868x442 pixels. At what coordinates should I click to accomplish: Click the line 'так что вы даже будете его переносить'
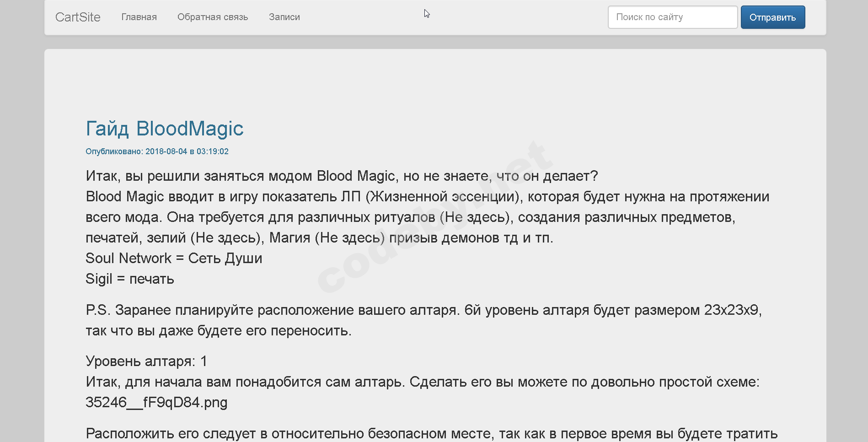click(x=219, y=330)
